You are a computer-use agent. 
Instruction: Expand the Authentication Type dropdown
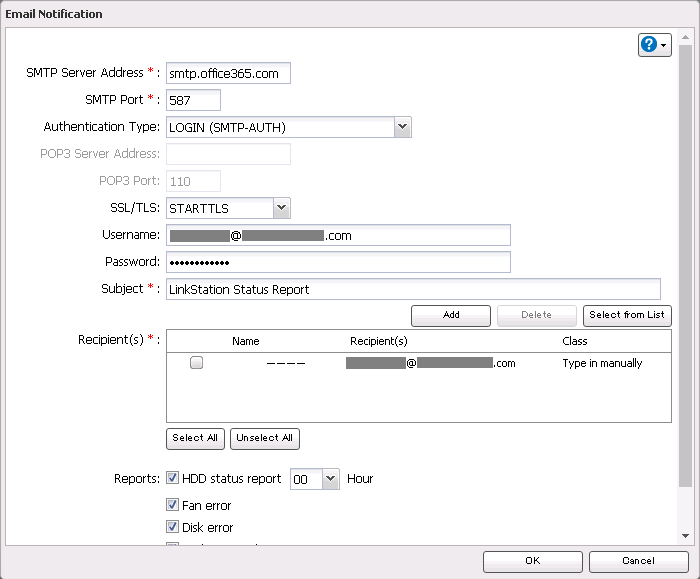[402, 127]
